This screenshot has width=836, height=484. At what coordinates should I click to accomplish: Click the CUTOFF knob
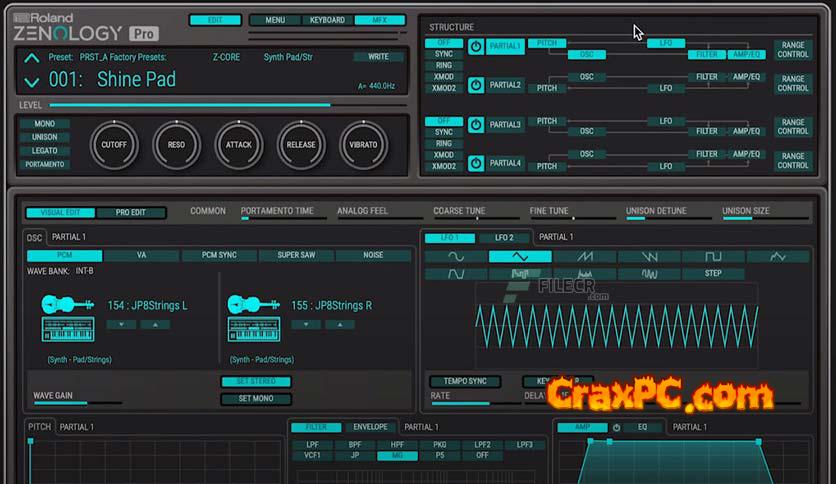(114, 145)
